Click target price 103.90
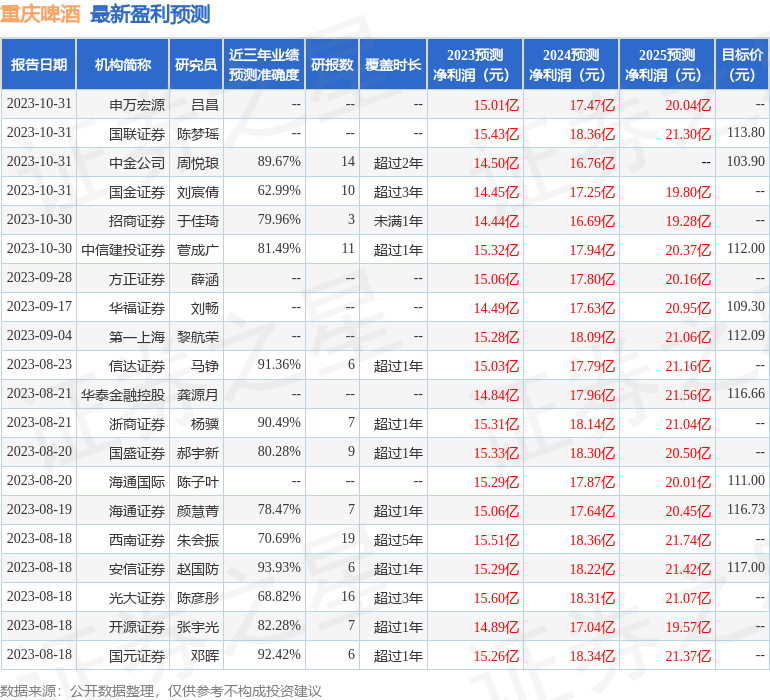 [x=746, y=162]
